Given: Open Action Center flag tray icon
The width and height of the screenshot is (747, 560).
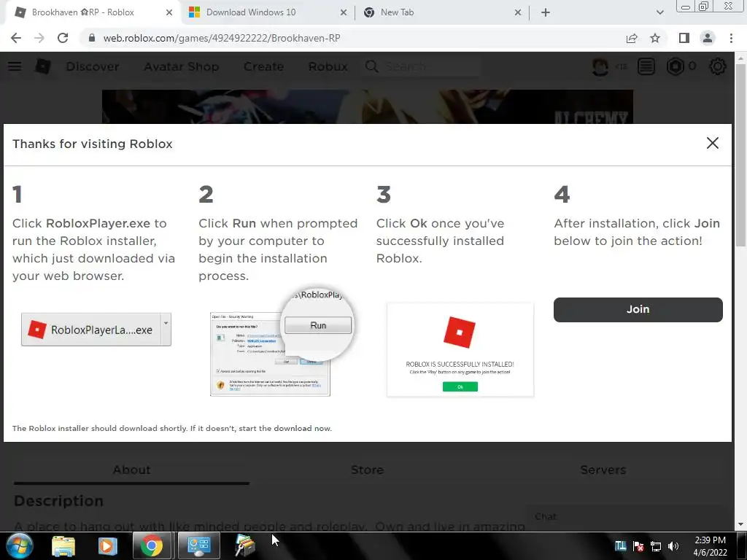Looking at the screenshot, I should pyautogui.click(x=638, y=547).
